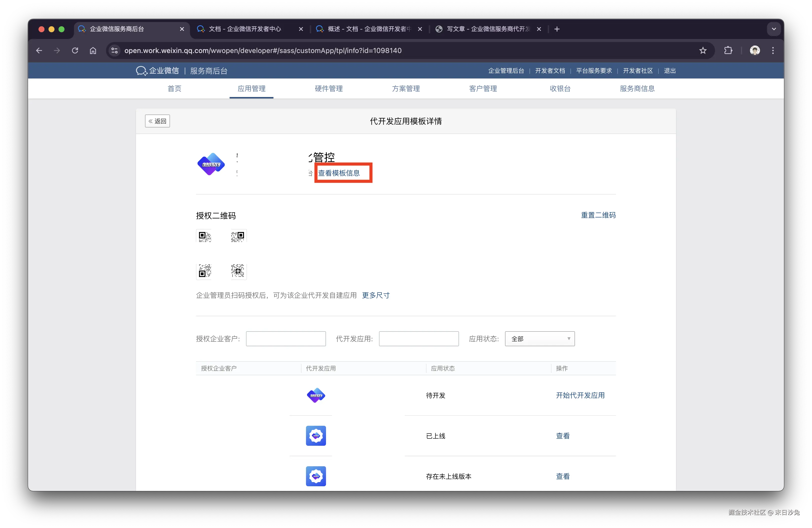This screenshot has width=812, height=528.
Task: Click the 返回 back button
Action: point(157,121)
